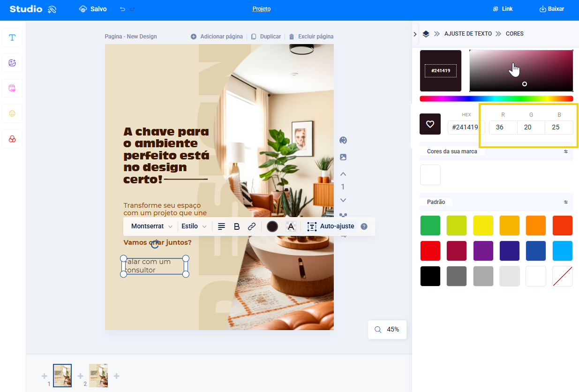Save color to favorites with heart button
579x392 pixels.
click(430, 124)
